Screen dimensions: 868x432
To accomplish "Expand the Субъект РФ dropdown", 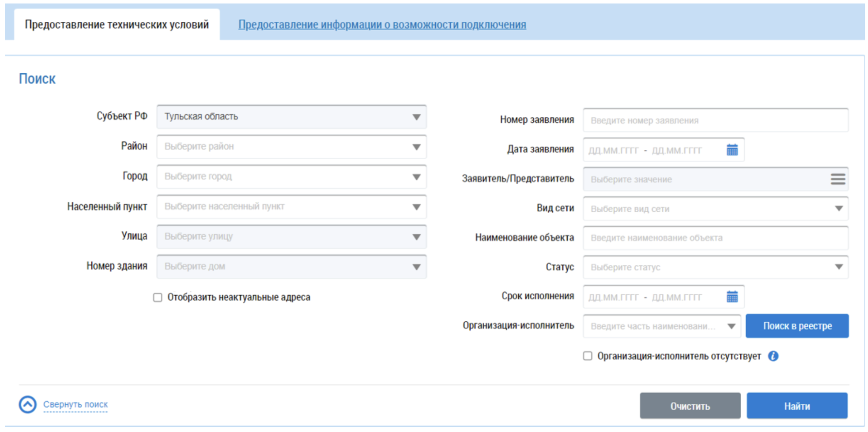I will [x=416, y=117].
